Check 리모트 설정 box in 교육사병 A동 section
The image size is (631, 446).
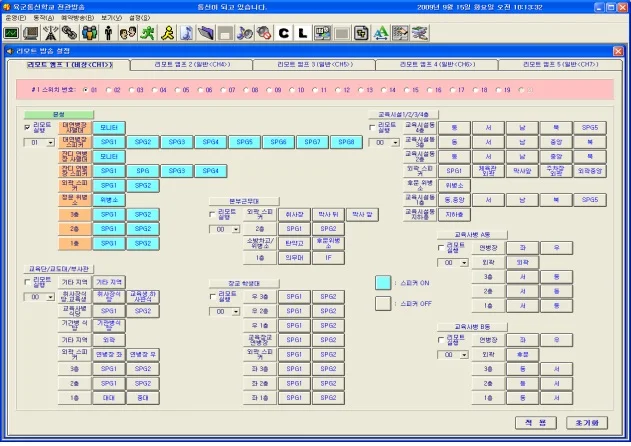coord(441,247)
